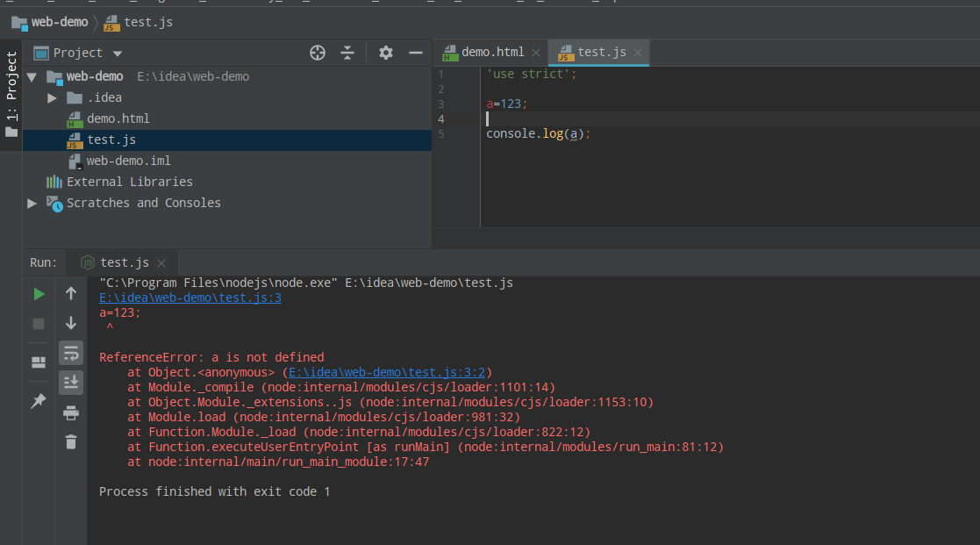Click 'Process finished with exit code 1'
The width and height of the screenshot is (980, 545).
click(214, 491)
